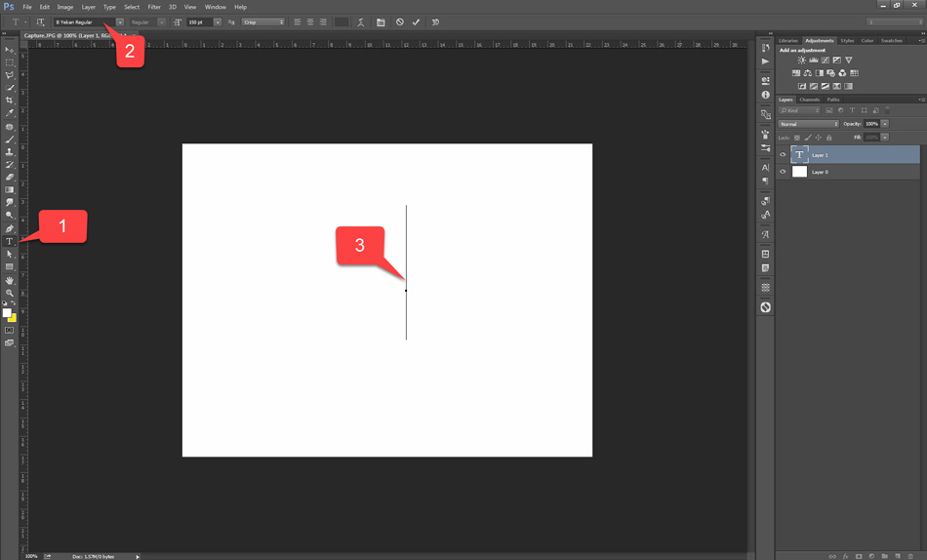The image size is (927, 560).
Task: Choose the Zoom tool in toolbox
Action: [x=10, y=293]
